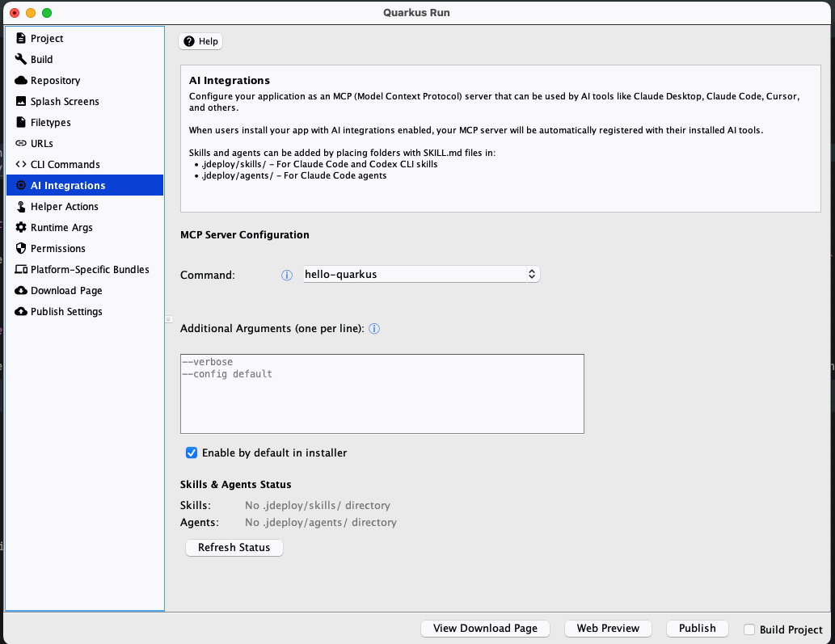Click the 'No .jdeploy/agents/ directory' status text
Viewport: 835px width, 644px height.
tap(321, 522)
